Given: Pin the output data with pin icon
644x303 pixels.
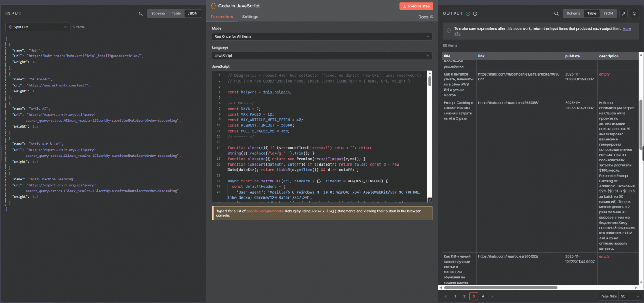Looking at the screenshot, I should pos(635,14).
